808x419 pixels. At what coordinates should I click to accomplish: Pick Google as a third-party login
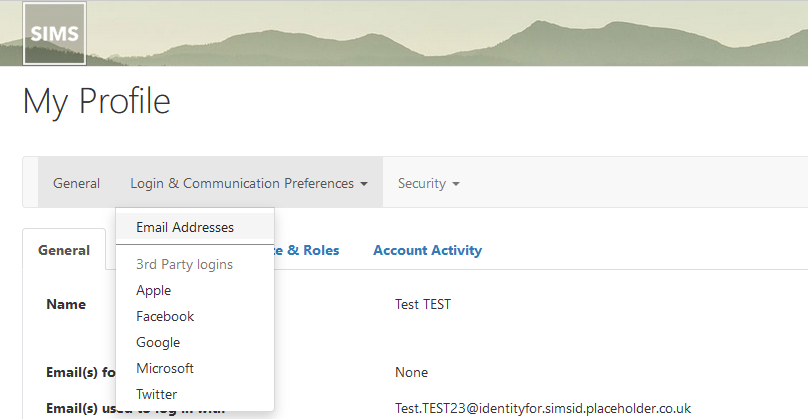(158, 342)
